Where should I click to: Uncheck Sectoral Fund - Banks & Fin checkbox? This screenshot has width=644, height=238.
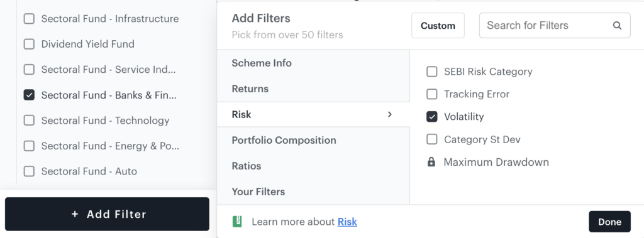pos(29,95)
